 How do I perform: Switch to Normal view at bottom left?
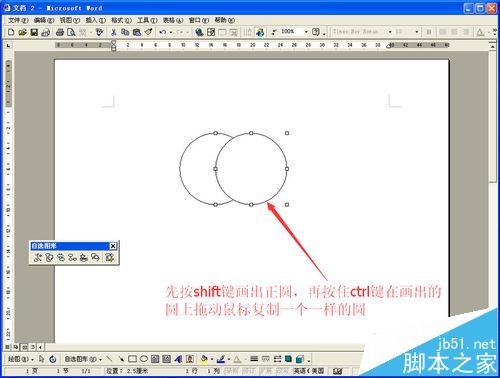(8, 347)
